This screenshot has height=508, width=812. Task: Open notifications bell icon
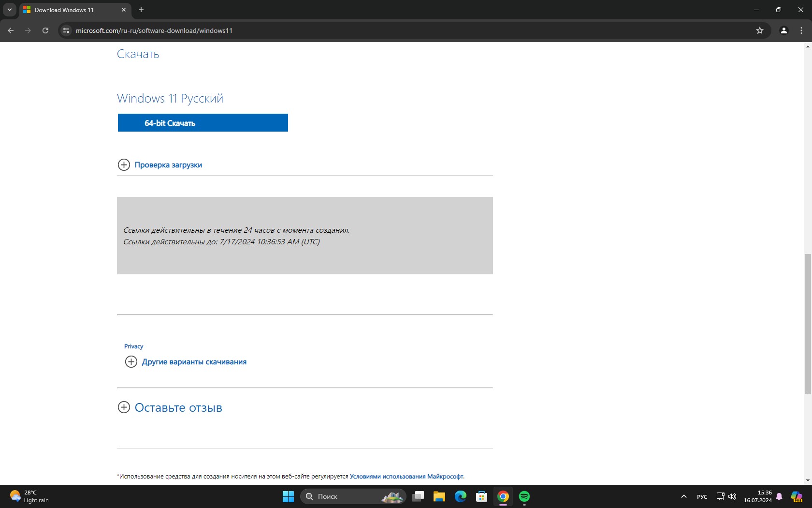pyautogui.click(x=779, y=496)
